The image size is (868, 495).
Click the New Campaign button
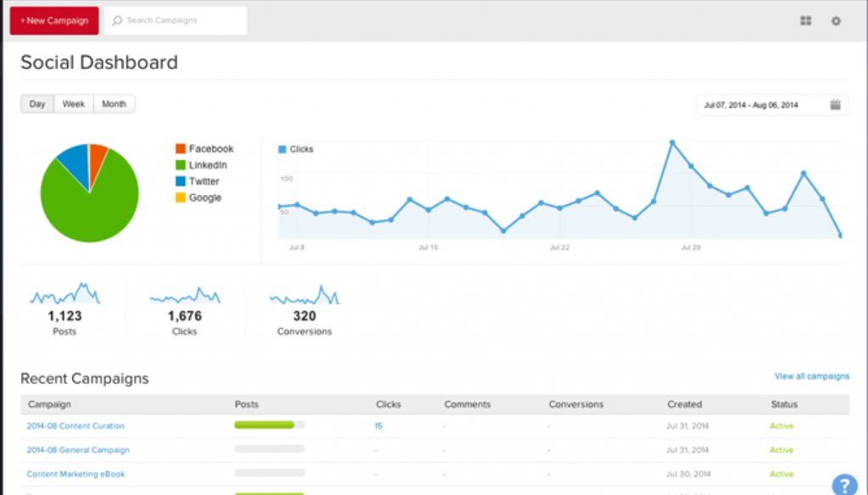point(53,19)
